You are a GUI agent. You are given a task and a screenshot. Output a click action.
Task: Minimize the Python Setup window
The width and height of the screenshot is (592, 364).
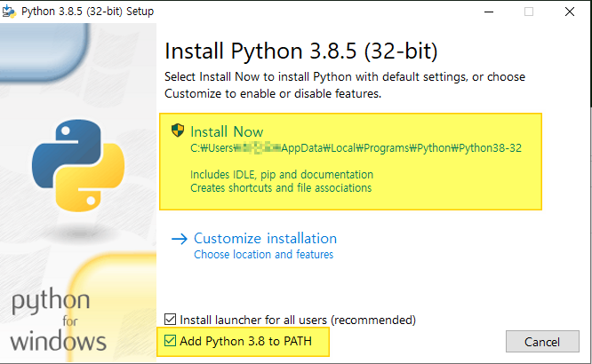pyautogui.click(x=489, y=12)
